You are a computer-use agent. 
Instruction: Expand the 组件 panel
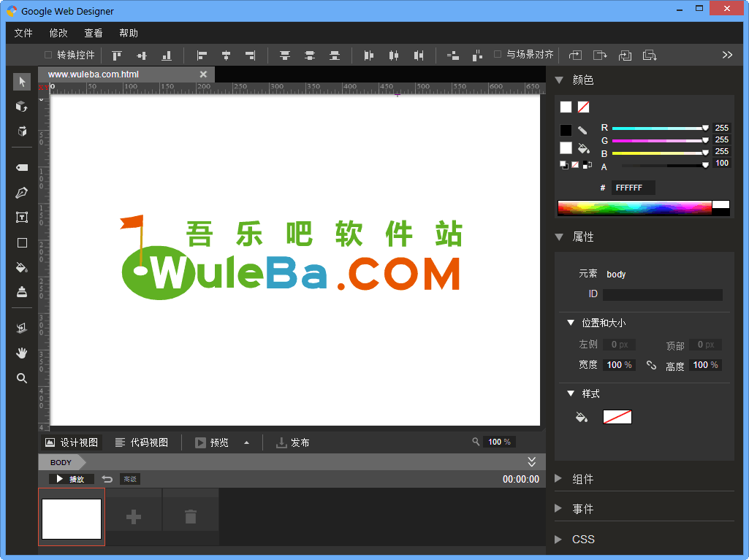point(558,478)
